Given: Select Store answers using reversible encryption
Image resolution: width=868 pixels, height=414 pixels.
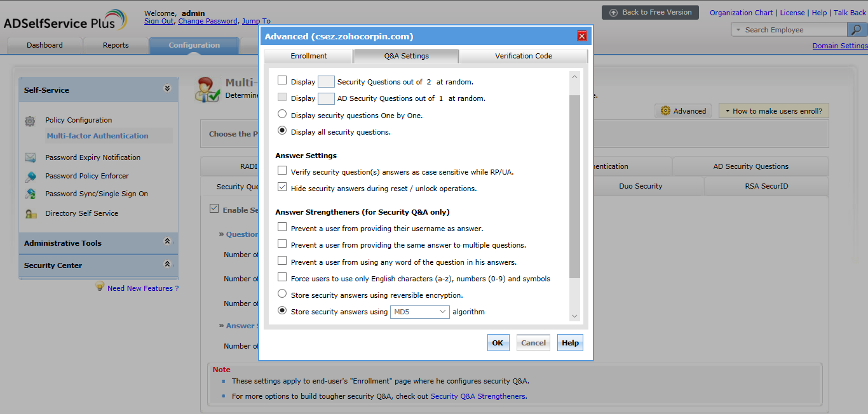Looking at the screenshot, I should point(282,294).
